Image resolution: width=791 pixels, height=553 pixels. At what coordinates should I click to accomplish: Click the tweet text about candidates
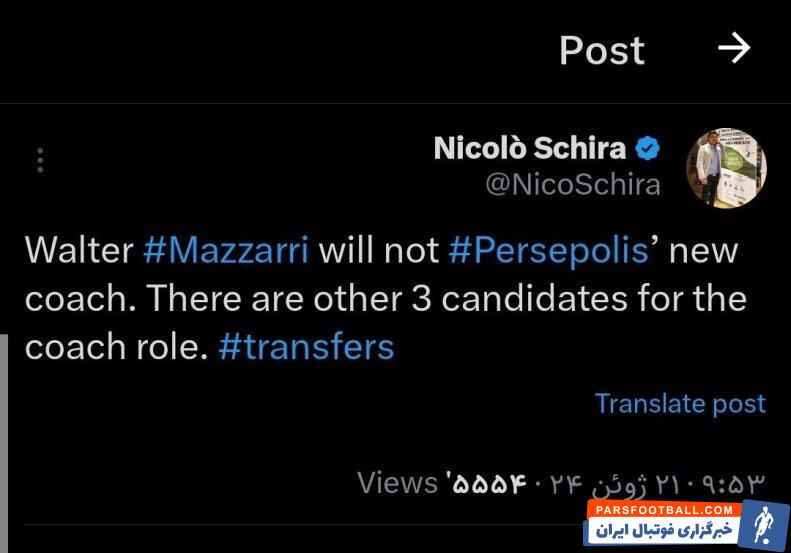pos(385,298)
